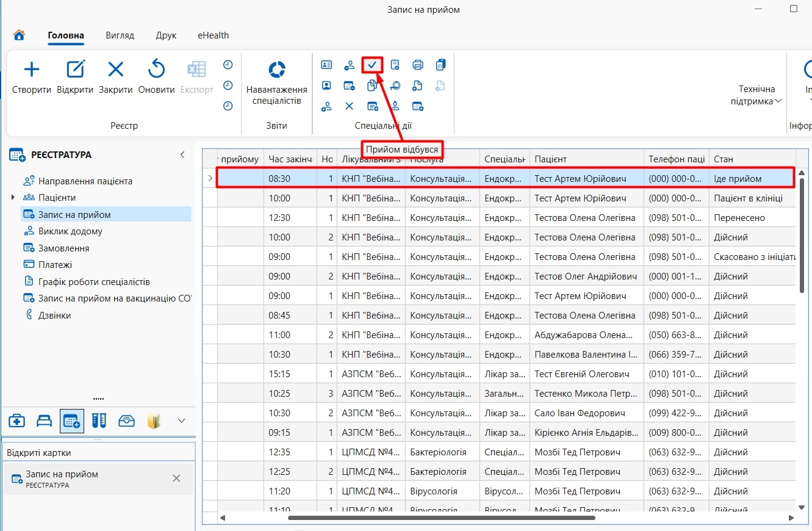Sort by the Час закінч column header
The image size is (812, 531).
tap(290, 159)
